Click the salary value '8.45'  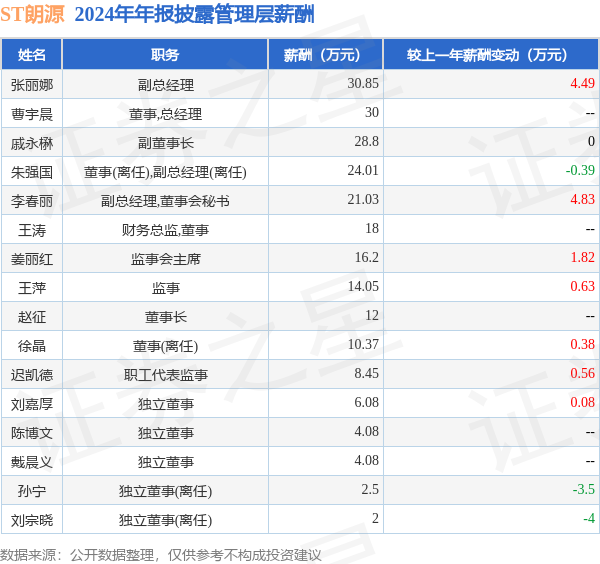click(366, 373)
